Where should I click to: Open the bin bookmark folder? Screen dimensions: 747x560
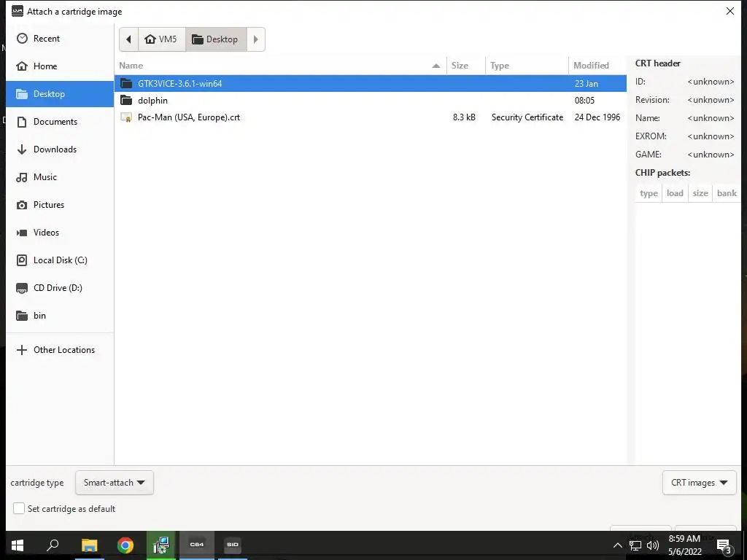coord(60,315)
